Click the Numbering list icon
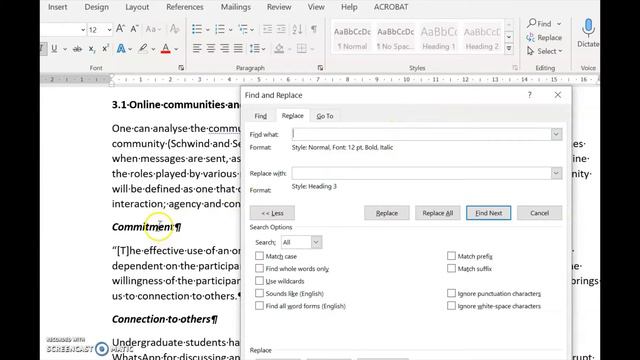The height and width of the screenshot is (360, 640). pos(220,29)
